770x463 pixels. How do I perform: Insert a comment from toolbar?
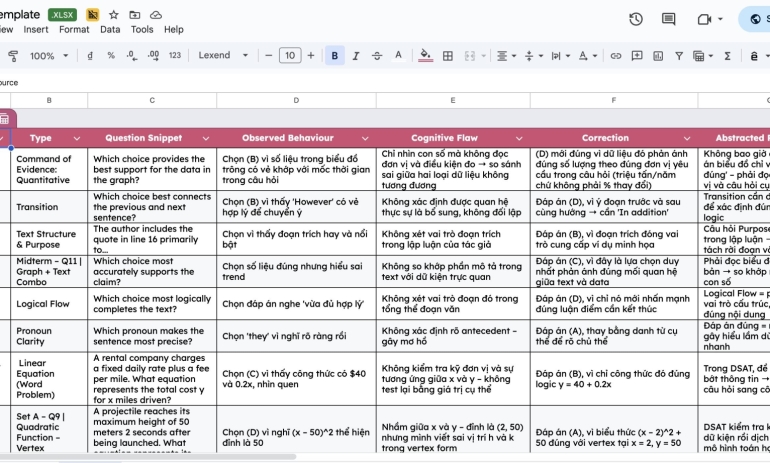click(x=637, y=55)
